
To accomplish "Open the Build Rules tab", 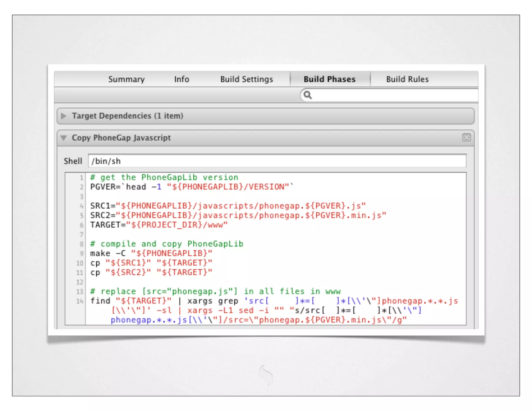I will [x=407, y=79].
